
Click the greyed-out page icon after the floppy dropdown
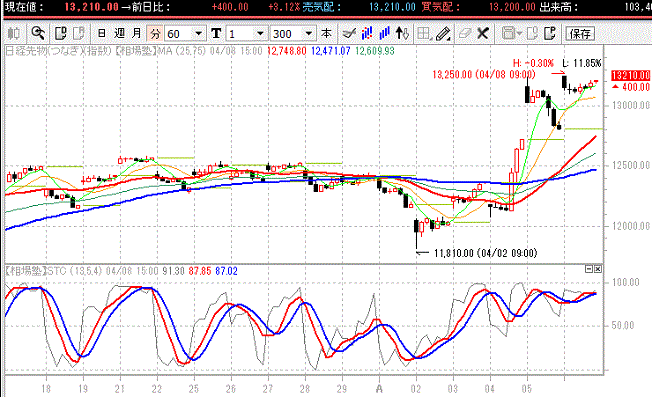[x=533, y=33]
